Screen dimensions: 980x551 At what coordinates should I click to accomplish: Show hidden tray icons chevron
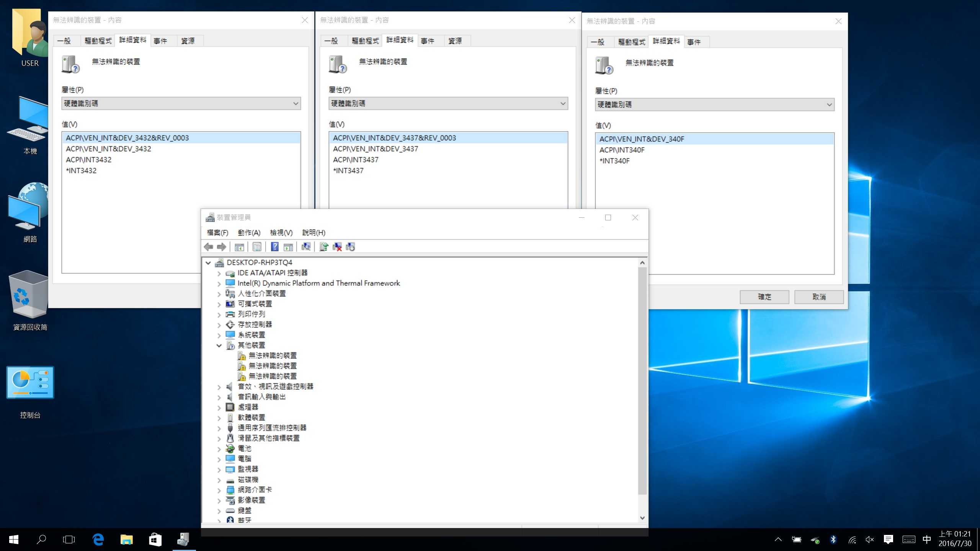tap(778, 540)
